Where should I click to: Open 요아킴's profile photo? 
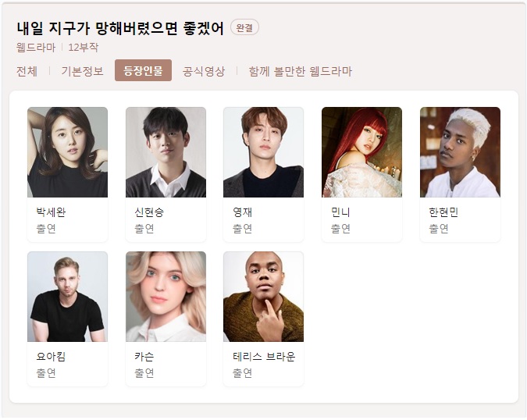(68, 297)
